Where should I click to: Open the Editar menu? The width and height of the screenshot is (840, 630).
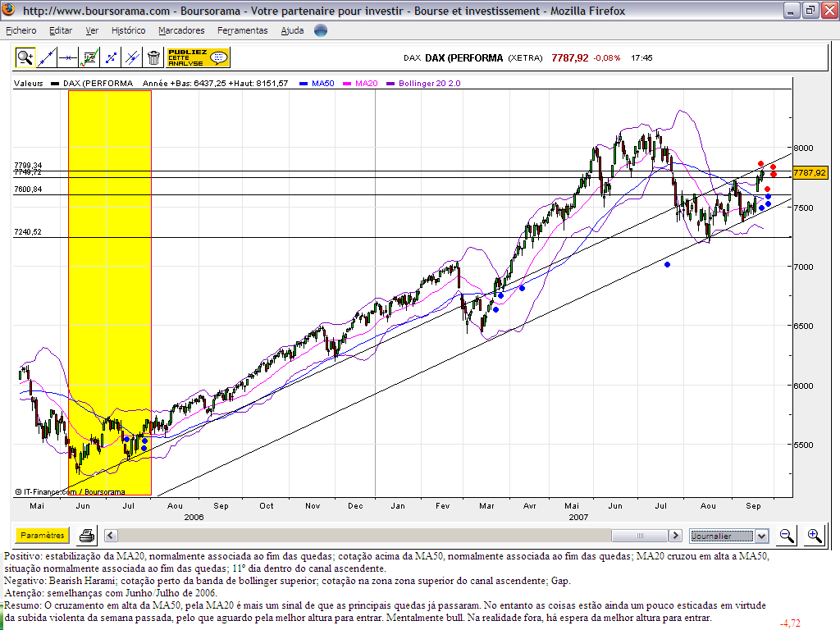click(61, 30)
